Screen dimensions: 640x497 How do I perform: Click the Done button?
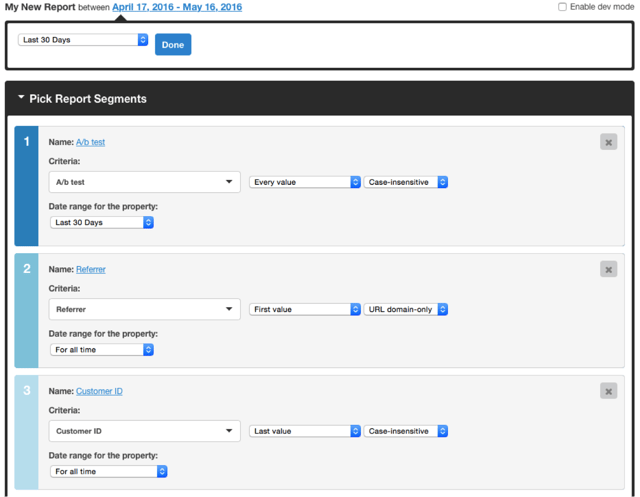(173, 44)
